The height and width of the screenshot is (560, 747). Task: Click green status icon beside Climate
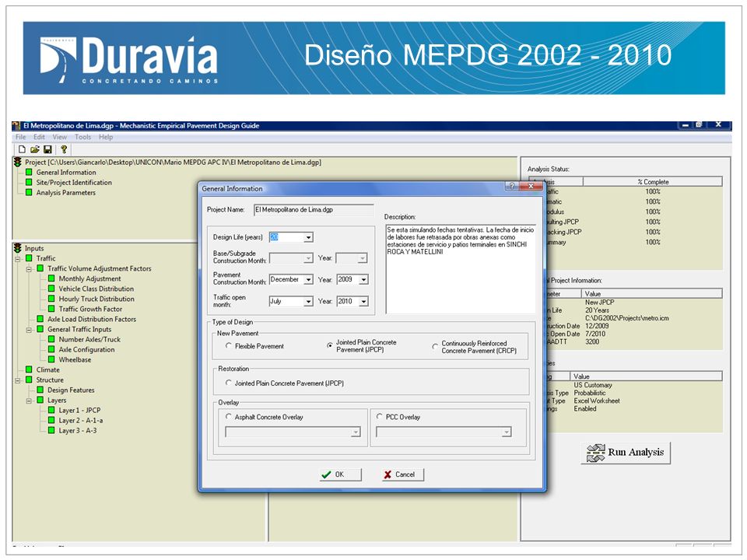click(x=29, y=369)
